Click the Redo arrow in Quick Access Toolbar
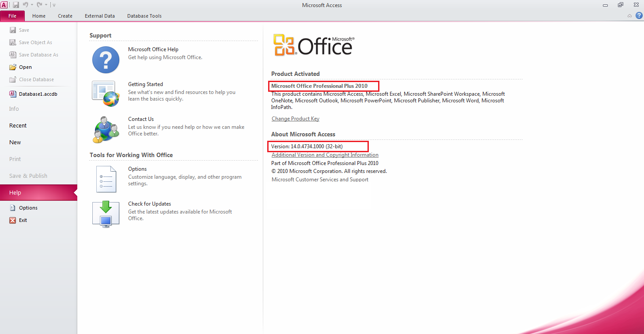 click(x=39, y=5)
